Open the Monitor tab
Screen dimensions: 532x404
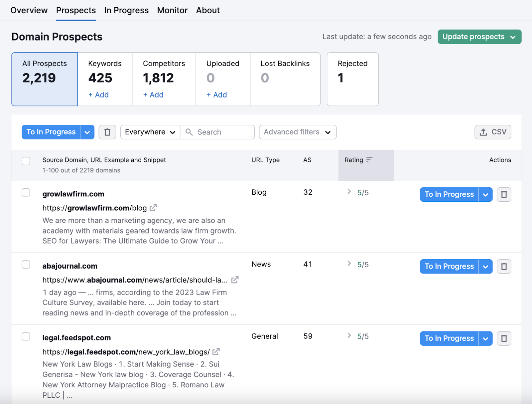[172, 11]
